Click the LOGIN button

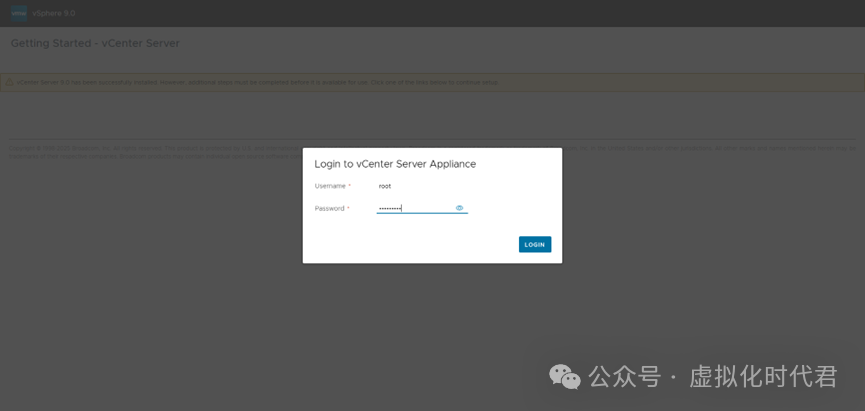[535, 244]
